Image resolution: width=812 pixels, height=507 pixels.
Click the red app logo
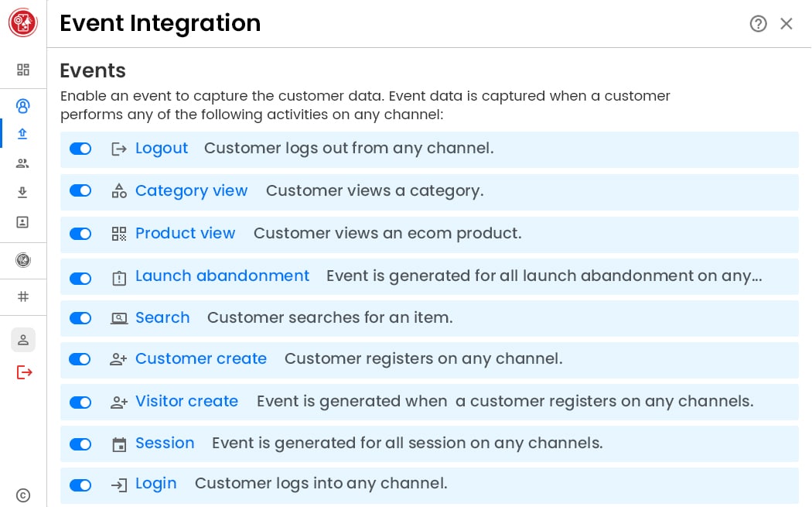(23, 23)
